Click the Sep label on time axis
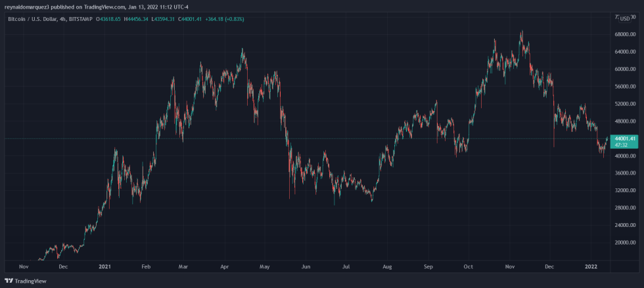The image size is (644, 288). pyautogui.click(x=429, y=266)
